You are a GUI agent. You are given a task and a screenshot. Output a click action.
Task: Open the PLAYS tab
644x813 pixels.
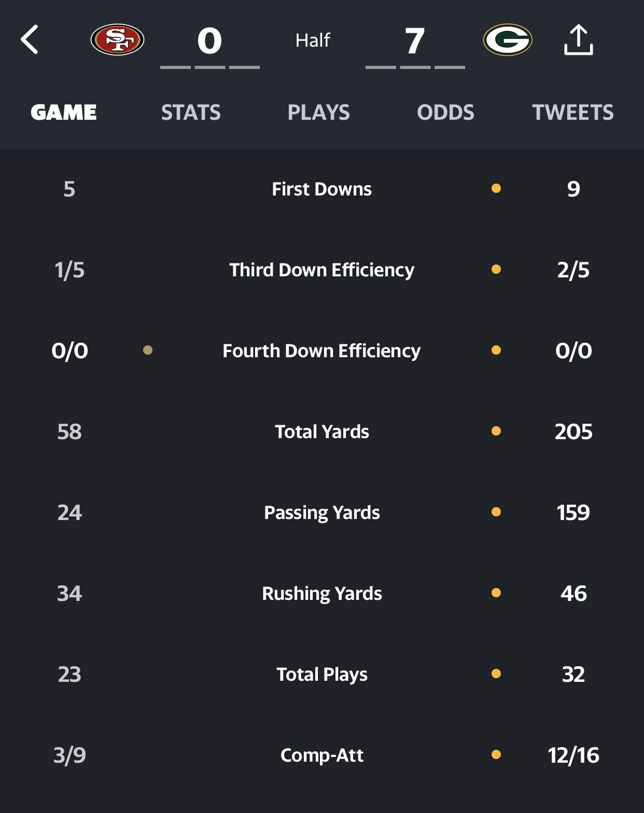coord(318,113)
